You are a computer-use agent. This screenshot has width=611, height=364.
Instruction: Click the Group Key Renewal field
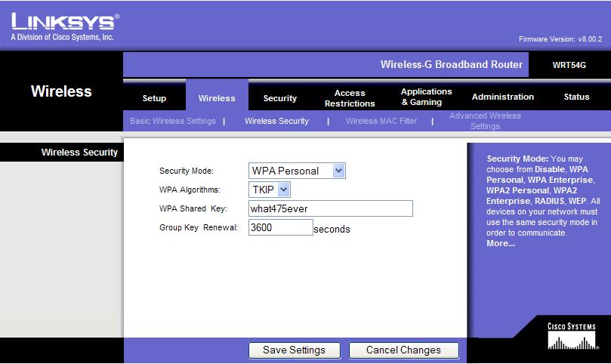click(280, 227)
